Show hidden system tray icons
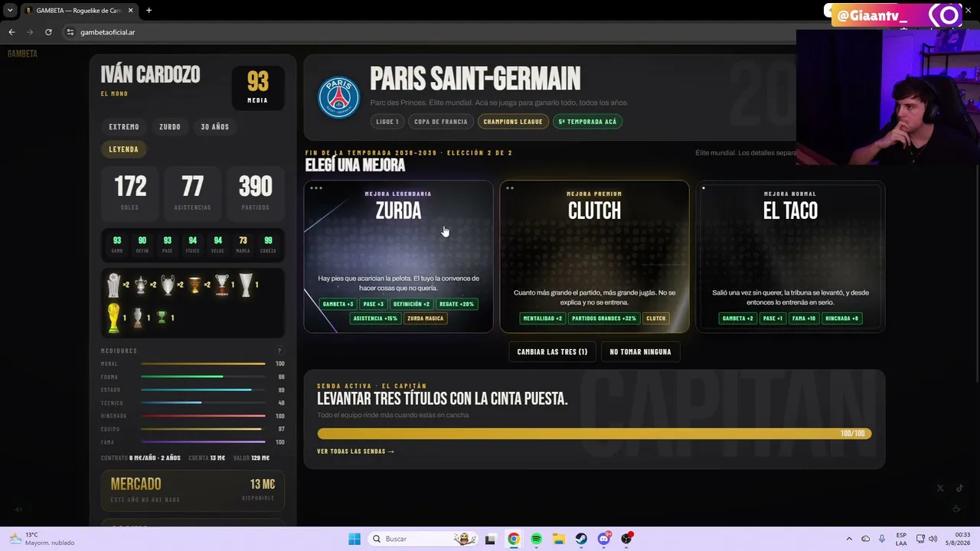Image resolution: width=980 pixels, height=551 pixels. 848,539
